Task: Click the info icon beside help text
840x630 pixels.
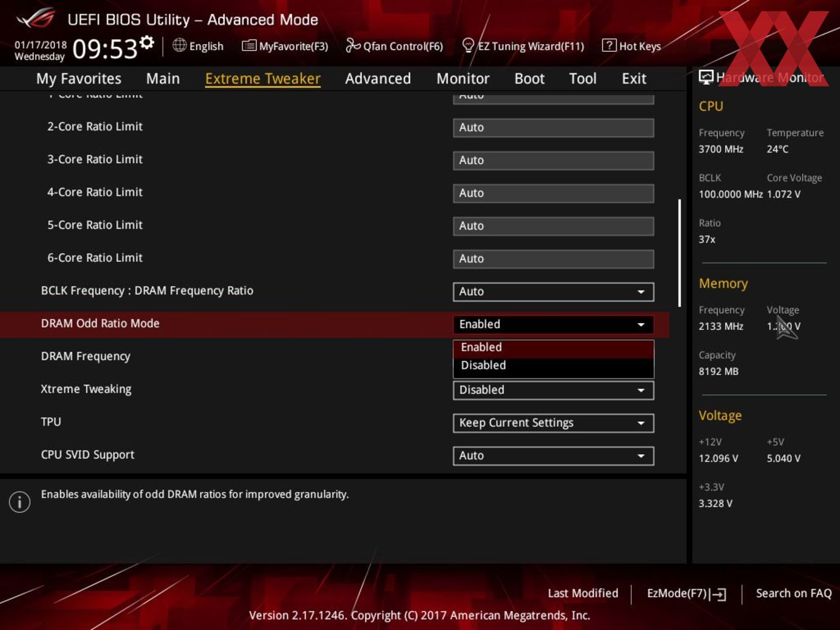Action: click(x=20, y=502)
